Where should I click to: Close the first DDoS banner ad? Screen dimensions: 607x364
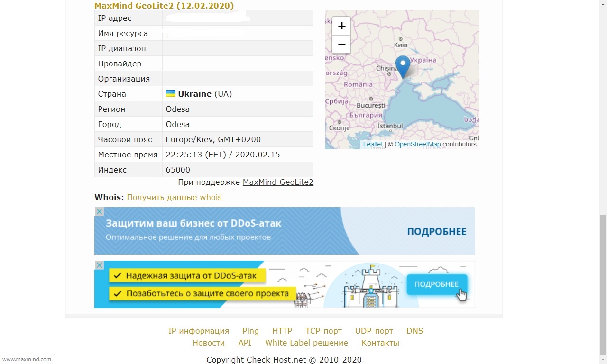coord(99,212)
